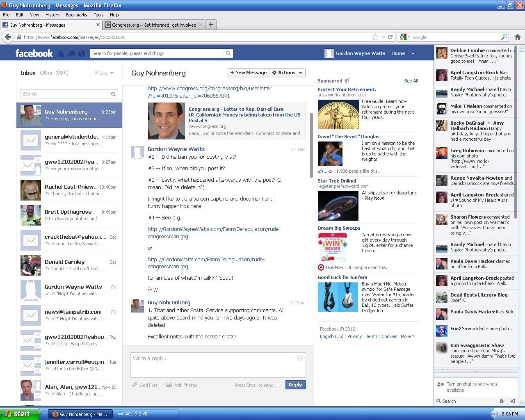Expand system tray hidden icons arrow
Screen dimensions: 525x420
tap(494, 414)
